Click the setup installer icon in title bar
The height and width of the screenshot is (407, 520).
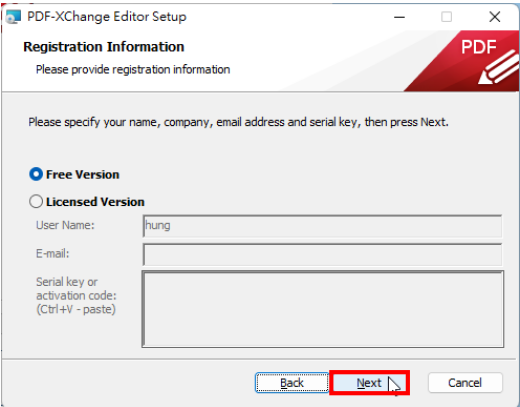[14, 17]
